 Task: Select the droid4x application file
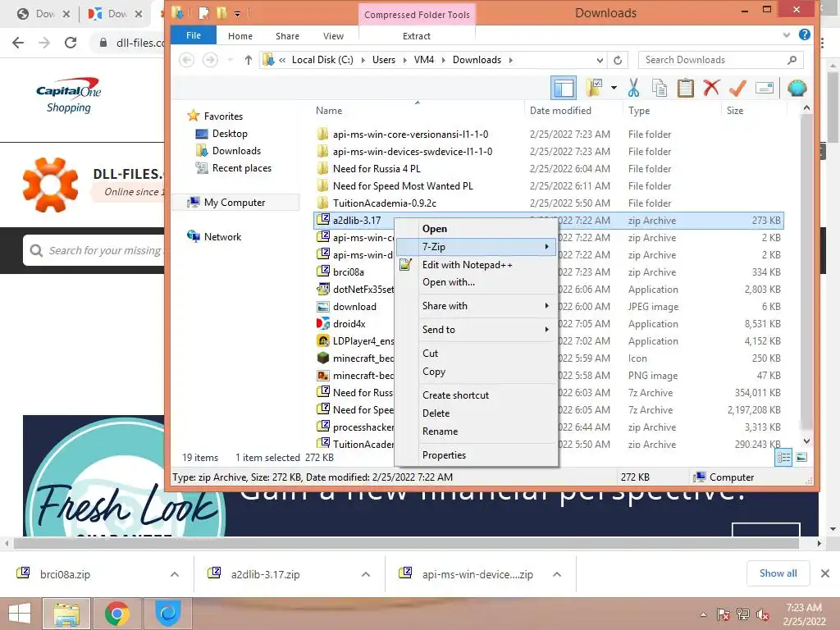(x=349, y=323)
